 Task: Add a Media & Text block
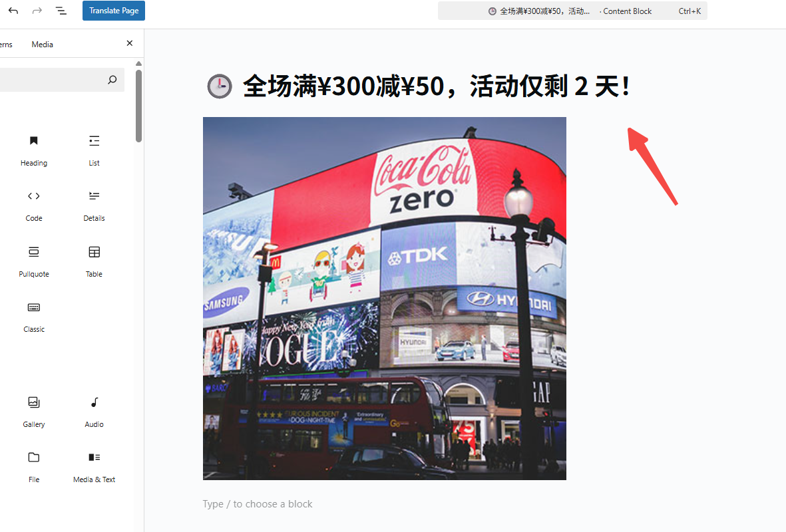coord(94,466)
